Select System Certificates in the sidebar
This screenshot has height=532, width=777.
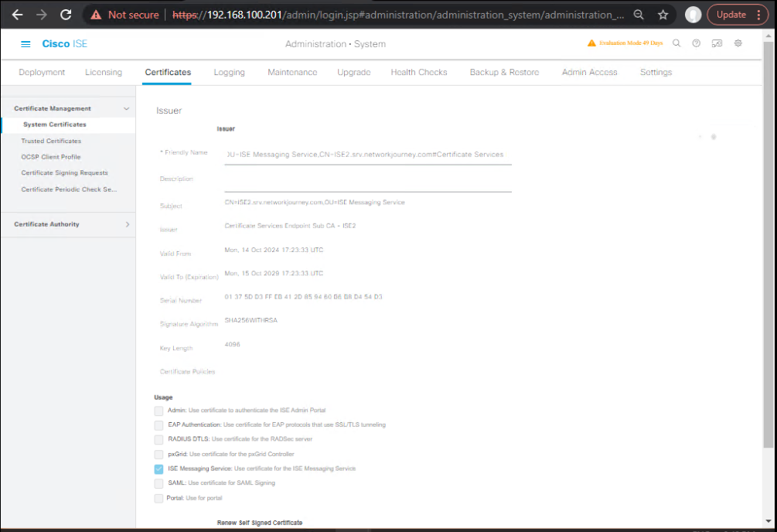click(55, 124)
